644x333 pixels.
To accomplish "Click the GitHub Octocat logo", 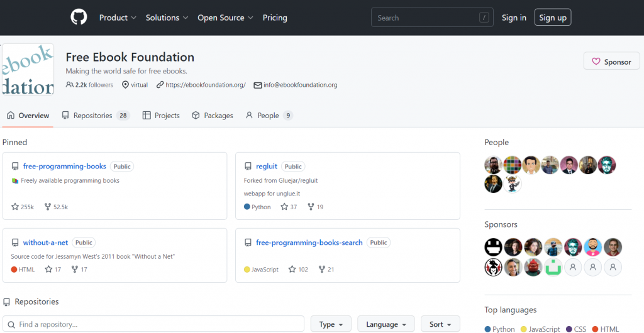I will click(79, 17).
